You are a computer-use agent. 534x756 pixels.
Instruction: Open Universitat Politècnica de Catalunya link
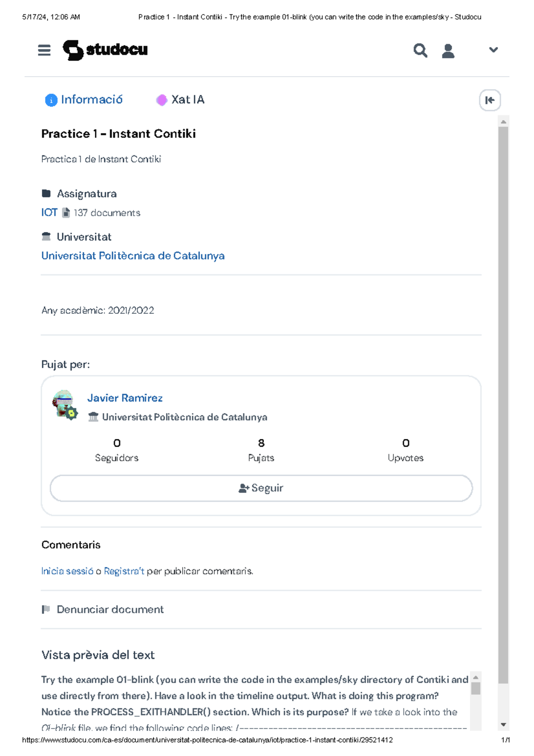click(133, 256)
